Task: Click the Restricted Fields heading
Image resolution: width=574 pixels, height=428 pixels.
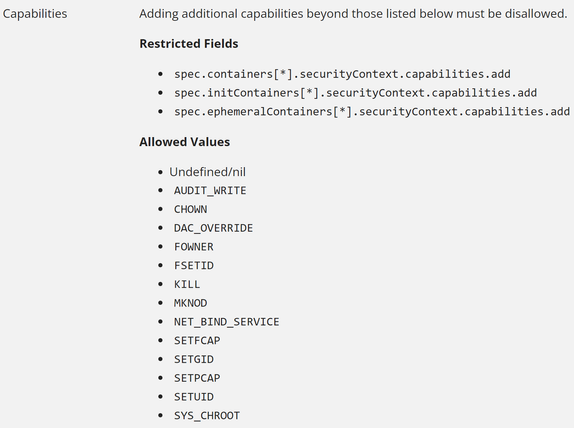Action: click(x=189, y=44)
